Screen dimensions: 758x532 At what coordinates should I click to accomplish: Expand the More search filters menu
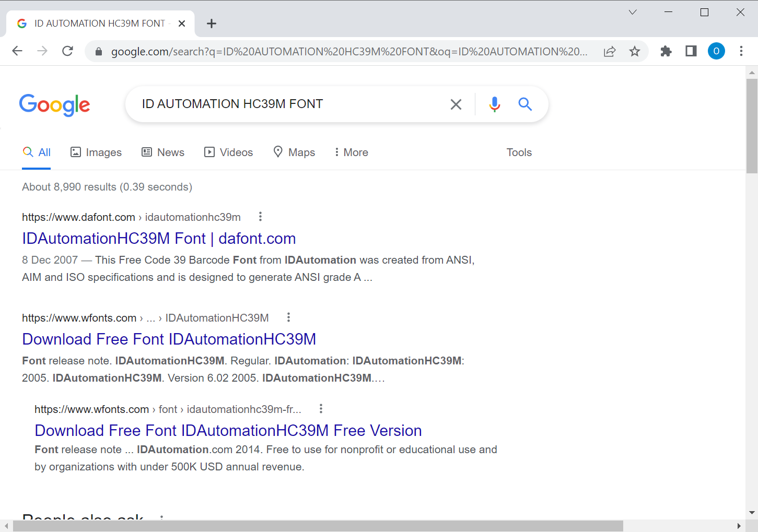[351, 152]
